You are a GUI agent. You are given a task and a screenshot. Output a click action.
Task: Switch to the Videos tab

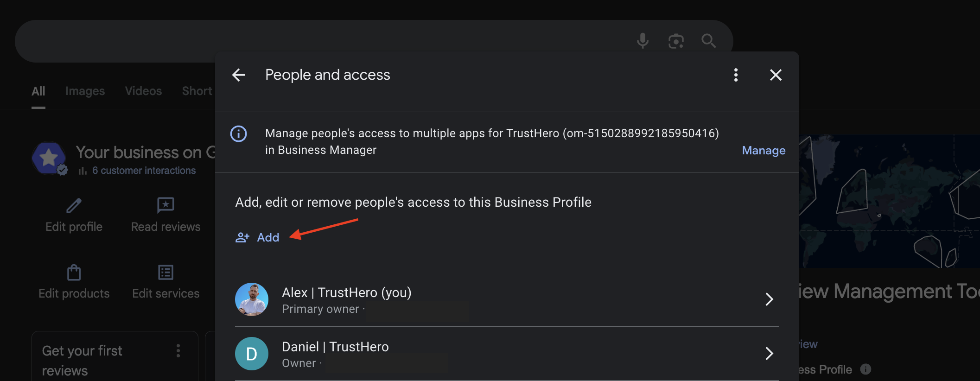(143, 91)
